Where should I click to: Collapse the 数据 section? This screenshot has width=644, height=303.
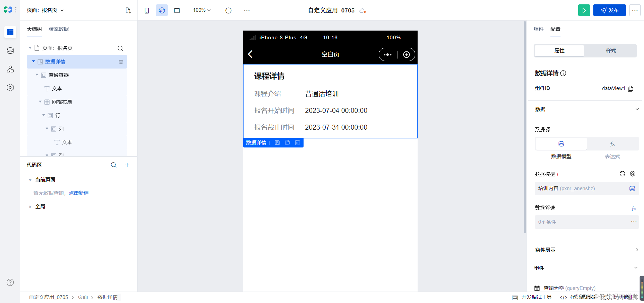pyautogui.click(x=637, y=109)
